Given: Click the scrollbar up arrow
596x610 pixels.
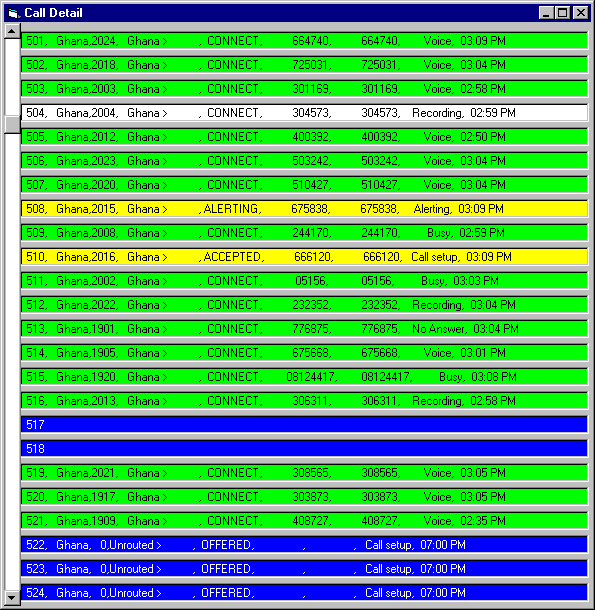Looking at the screenshot, I should 12,31.
